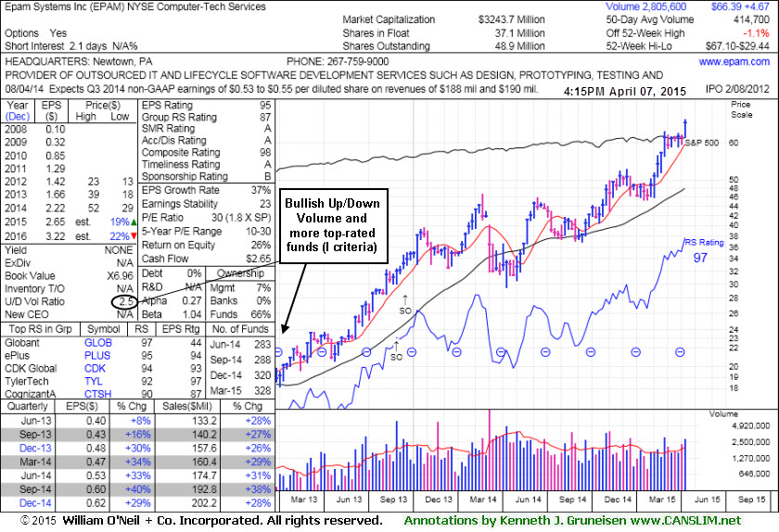Click the Mar 15 time axis label
779x532 pixels.
pos(662,500)
